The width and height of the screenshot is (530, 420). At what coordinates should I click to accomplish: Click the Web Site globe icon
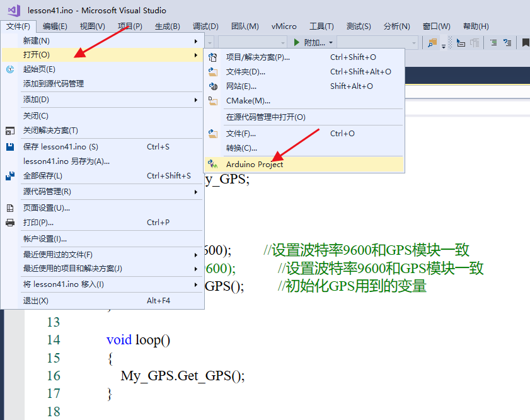pos(213,86)
